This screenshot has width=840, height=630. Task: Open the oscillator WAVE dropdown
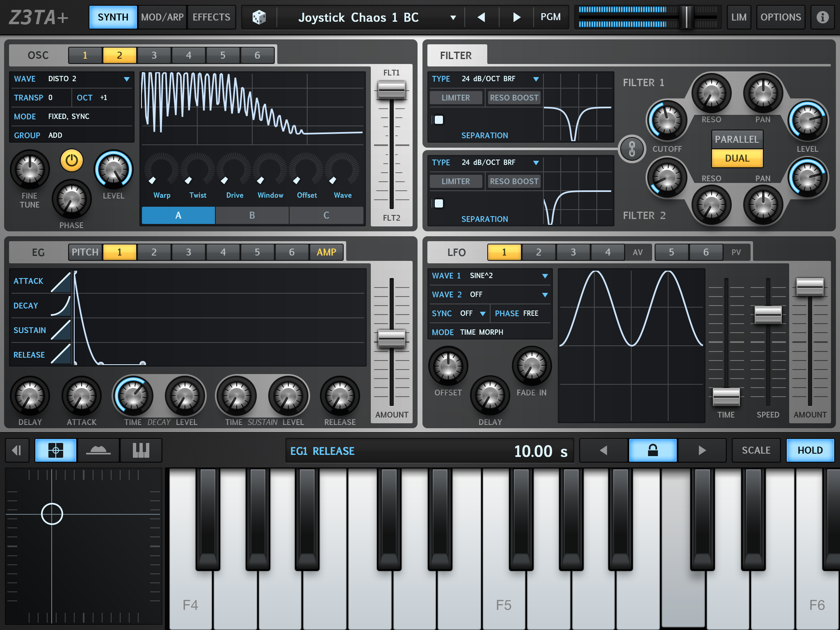coord(127,79)
